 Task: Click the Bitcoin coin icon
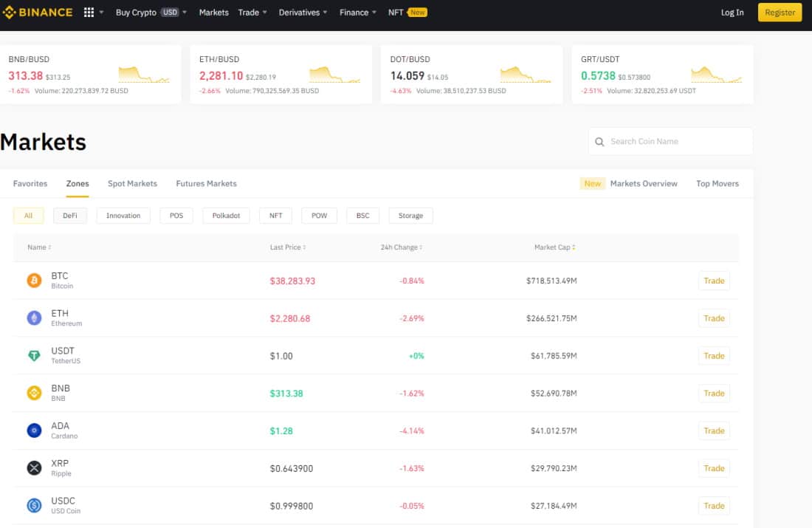pos(32,281)
